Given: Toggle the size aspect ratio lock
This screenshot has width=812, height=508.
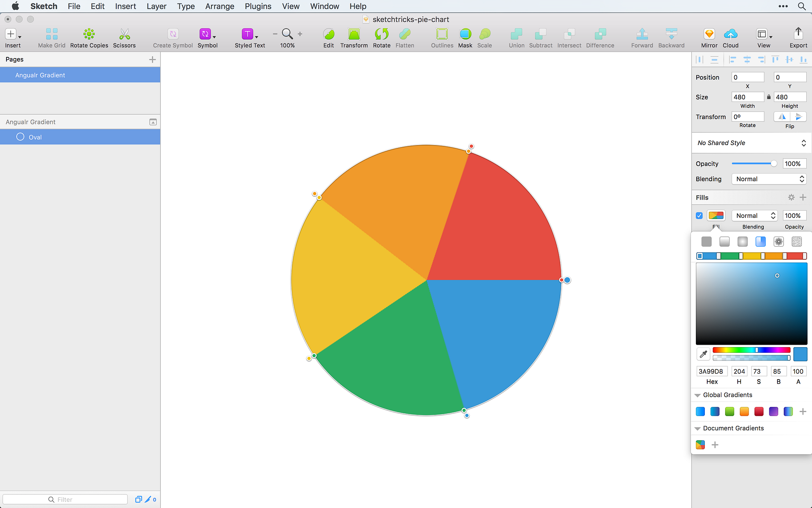Looking at the screenshot, I should [769, 97].
